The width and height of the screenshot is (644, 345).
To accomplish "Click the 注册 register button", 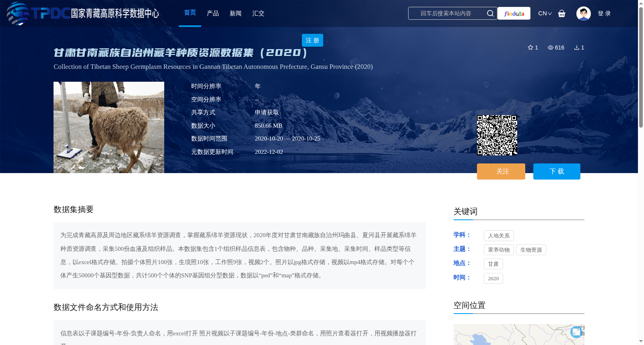I will (312, 40).
